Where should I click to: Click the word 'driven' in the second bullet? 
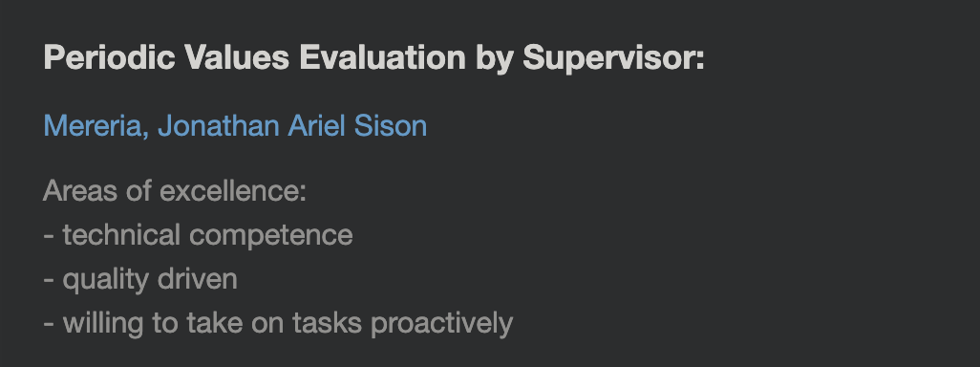coord(198,279)
